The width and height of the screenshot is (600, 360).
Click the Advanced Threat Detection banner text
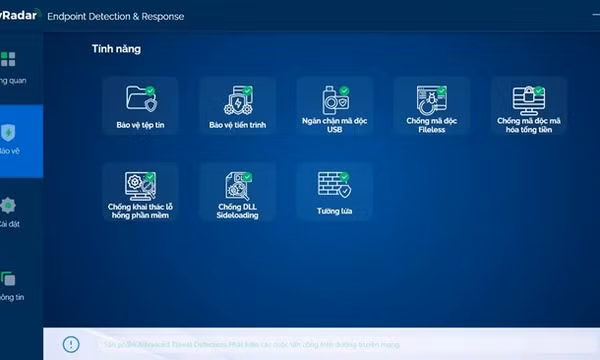[x=251, y=345]
